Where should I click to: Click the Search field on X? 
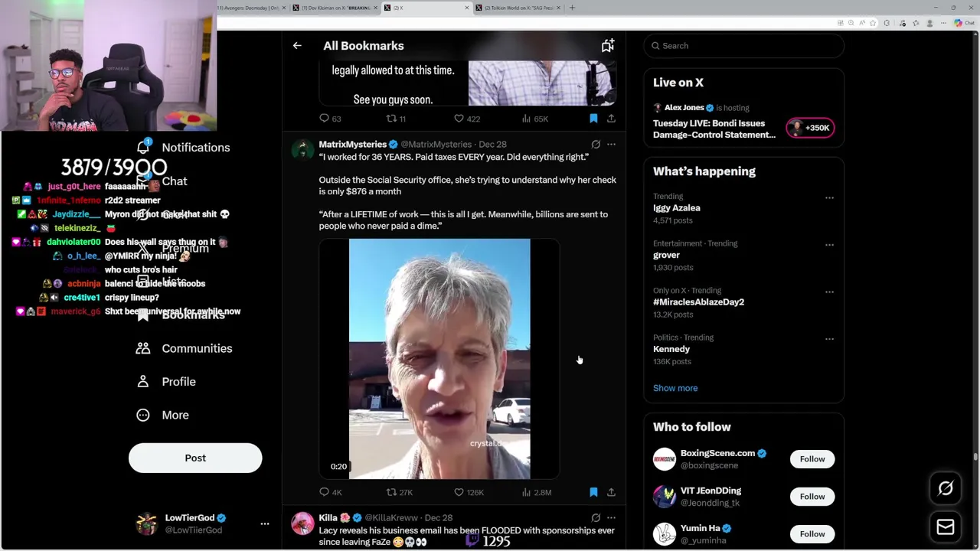(x=743, y=46)
